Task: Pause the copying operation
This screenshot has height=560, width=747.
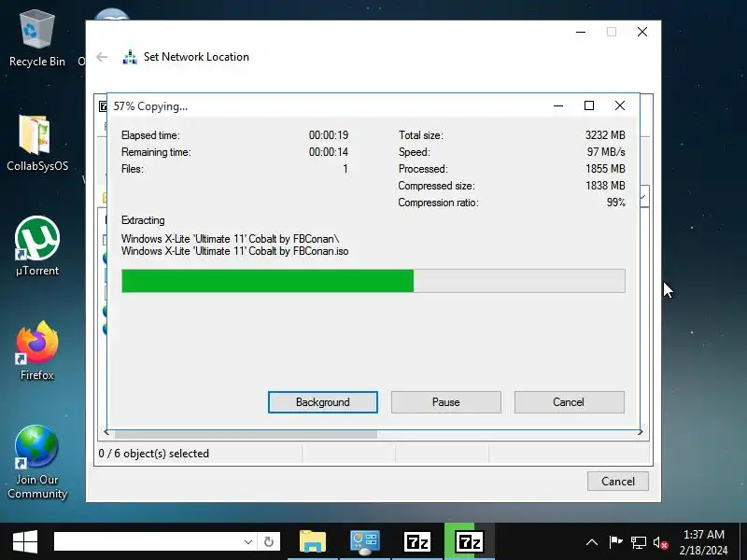Action: [x=446, y=402]
